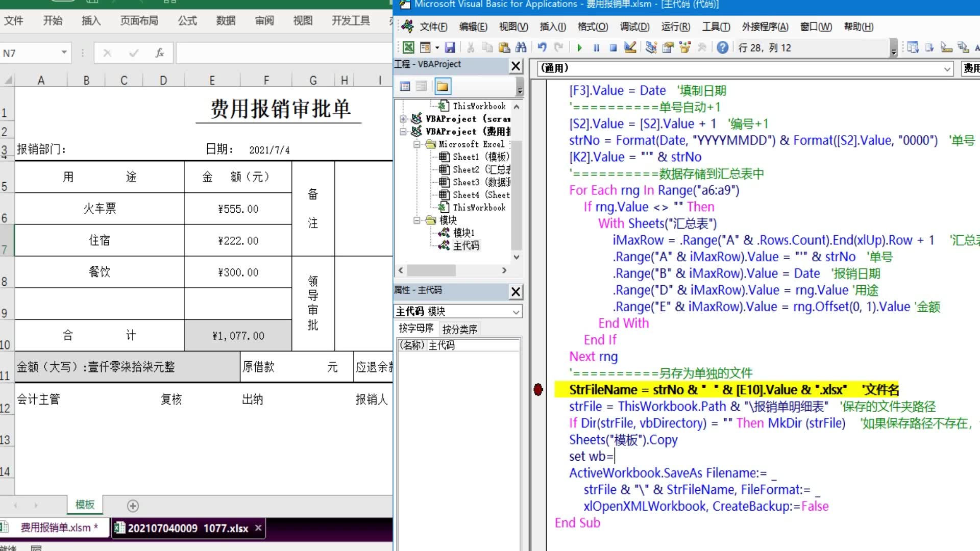
Task: Open the 页面布局 ribbon tab in Excel
Action: [139, 20]
